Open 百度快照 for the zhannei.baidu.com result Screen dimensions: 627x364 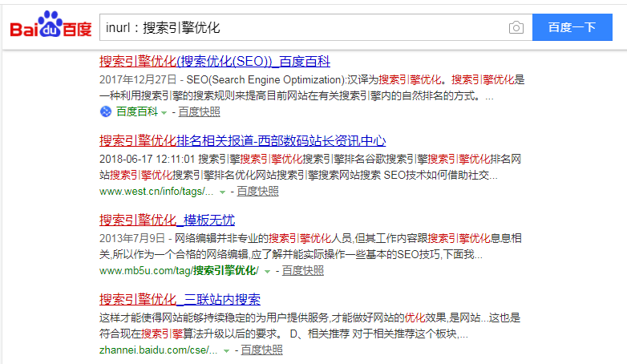coord(261,350)
